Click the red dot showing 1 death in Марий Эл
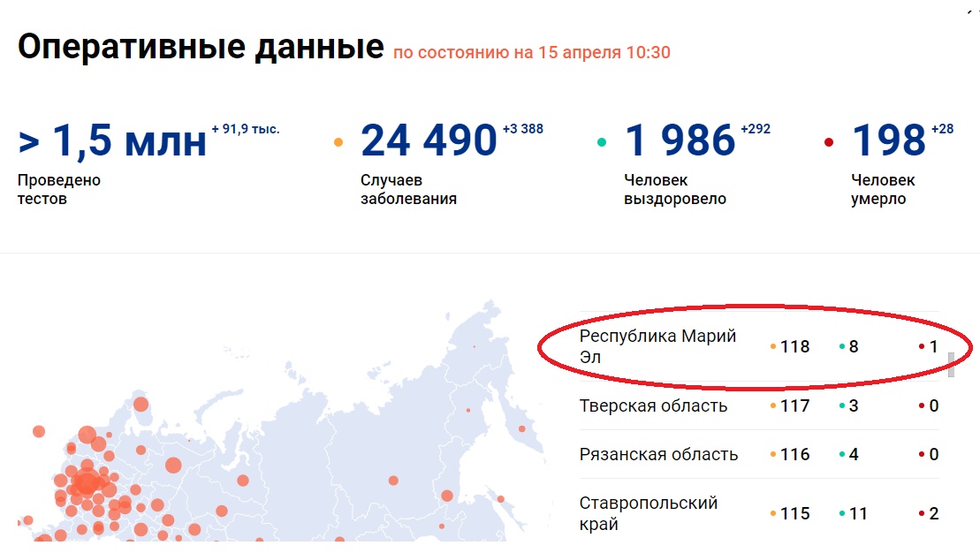The image size is (980, 553). click(923, 346)
